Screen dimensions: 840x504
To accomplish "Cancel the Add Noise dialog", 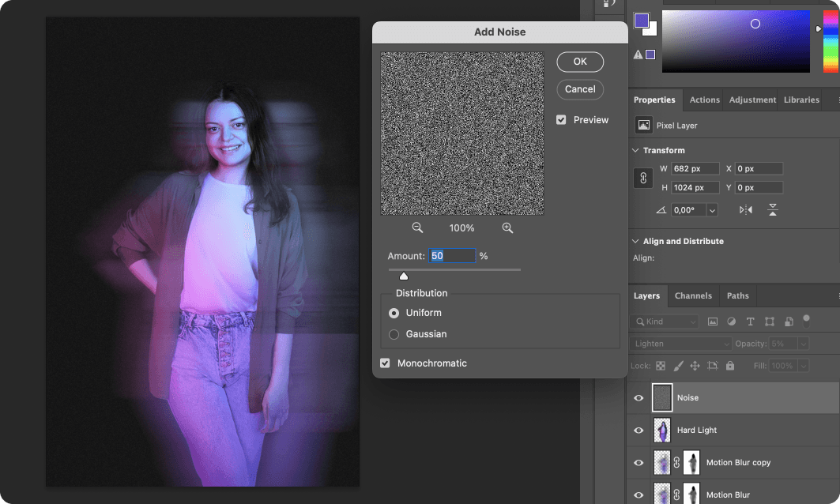I will tap(580, 89).
